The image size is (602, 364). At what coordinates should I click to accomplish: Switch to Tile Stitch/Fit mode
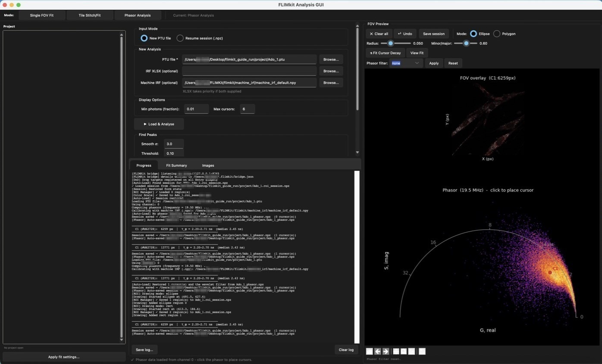pos(90,16)
